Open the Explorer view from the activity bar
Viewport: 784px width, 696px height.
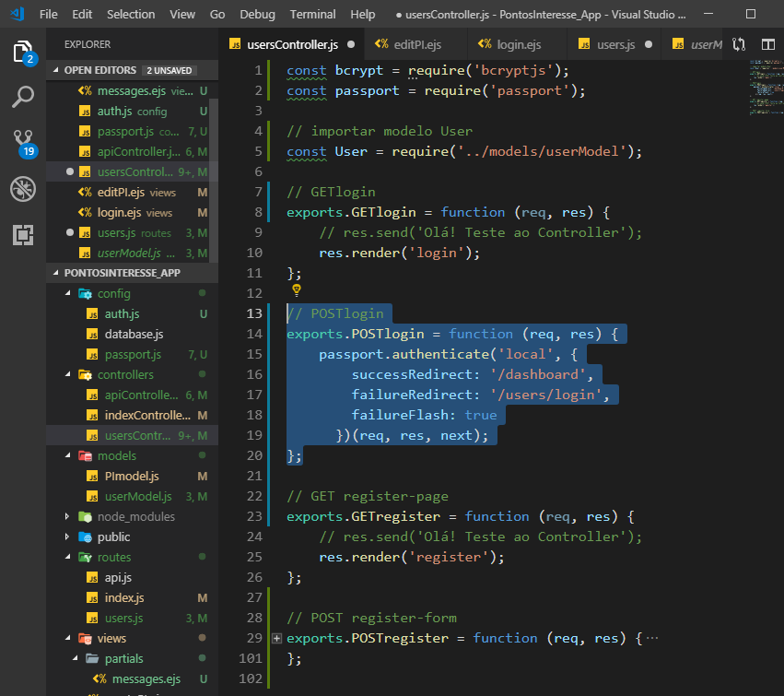23,53
